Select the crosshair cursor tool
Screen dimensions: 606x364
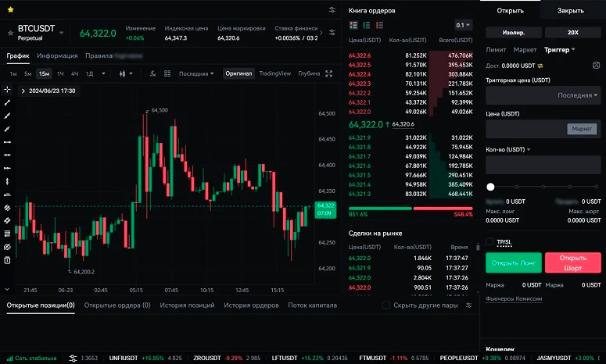click(x=7, y=90)
